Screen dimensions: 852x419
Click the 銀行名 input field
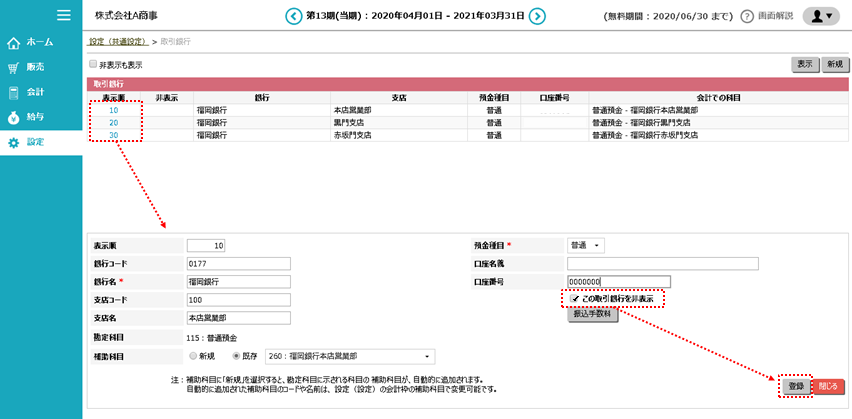click(239, 282)
